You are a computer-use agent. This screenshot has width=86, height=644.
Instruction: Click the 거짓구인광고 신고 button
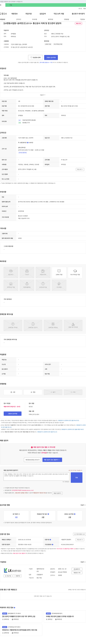(x=79, y=534)
